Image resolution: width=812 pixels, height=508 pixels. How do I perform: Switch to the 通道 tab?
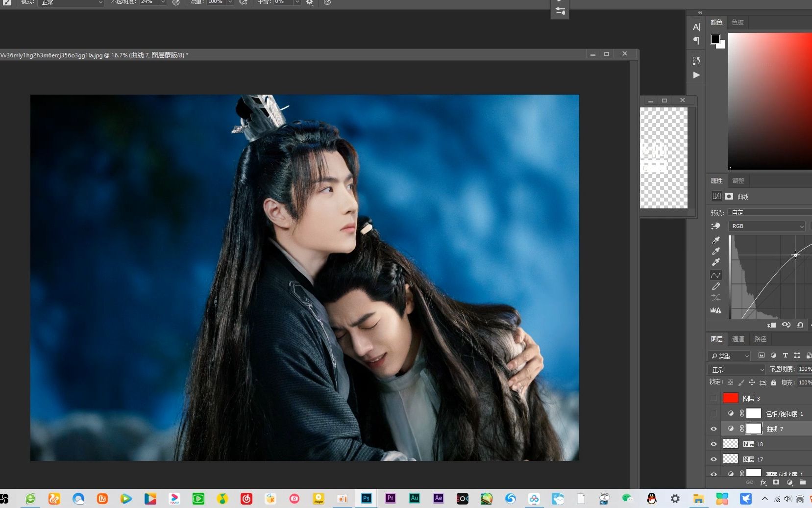point(738,339)
